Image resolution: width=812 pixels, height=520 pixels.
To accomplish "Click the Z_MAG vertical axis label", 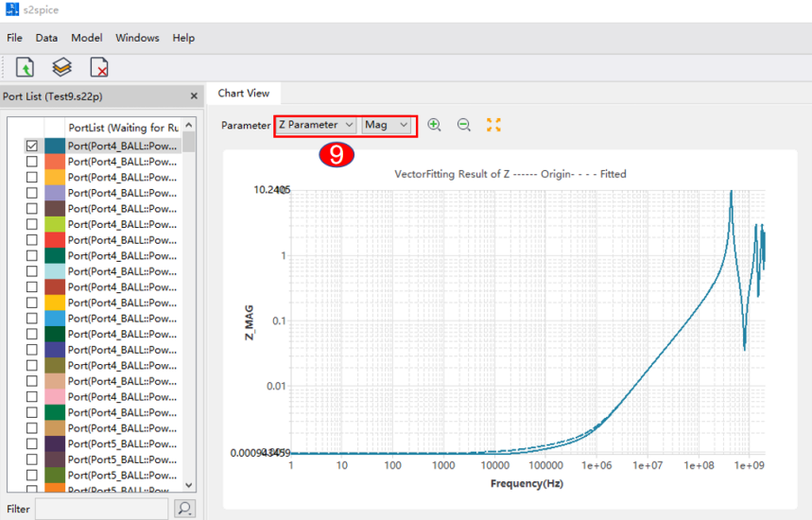I will (250, 322).
